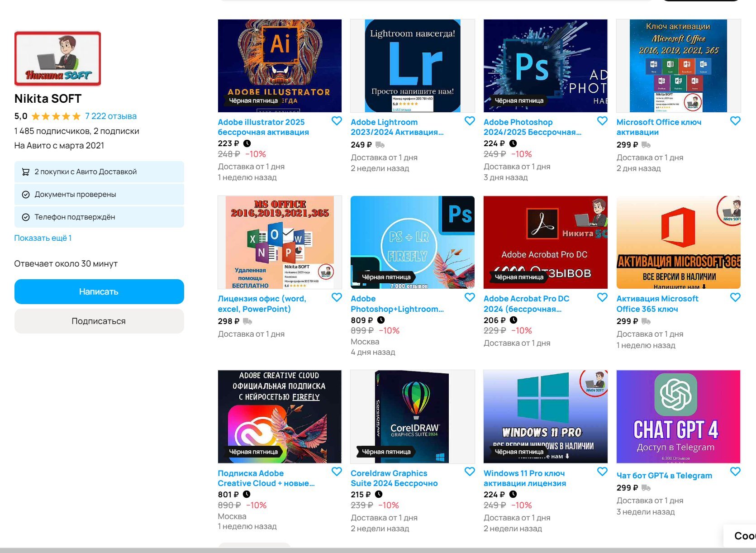Heart the Подписка Adobe Creative Cloud listing
This screenshot has height=553, width=756.
[337, 472]
